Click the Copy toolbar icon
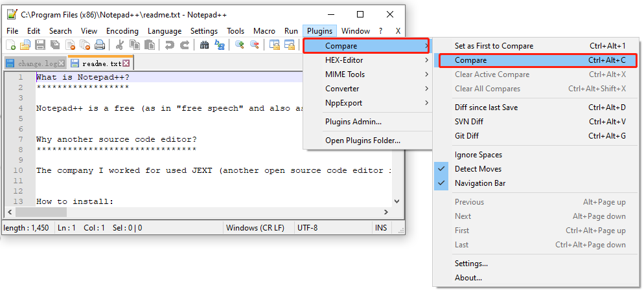 (134, 45)
